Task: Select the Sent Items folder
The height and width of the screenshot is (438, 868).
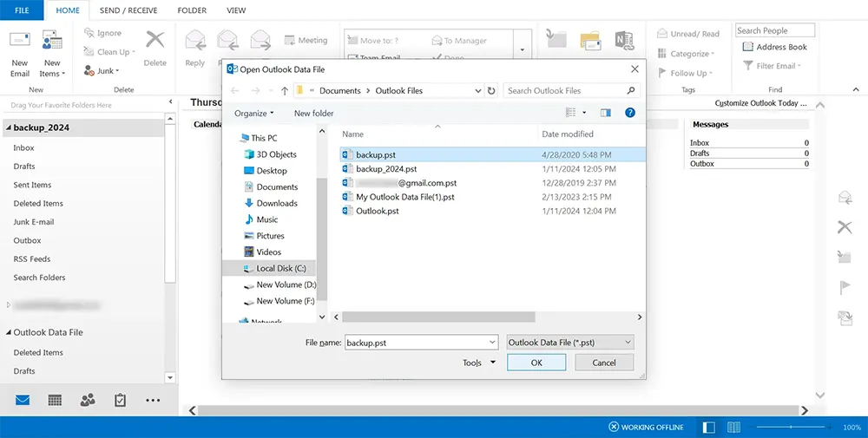Action: [x=32, y=185]
